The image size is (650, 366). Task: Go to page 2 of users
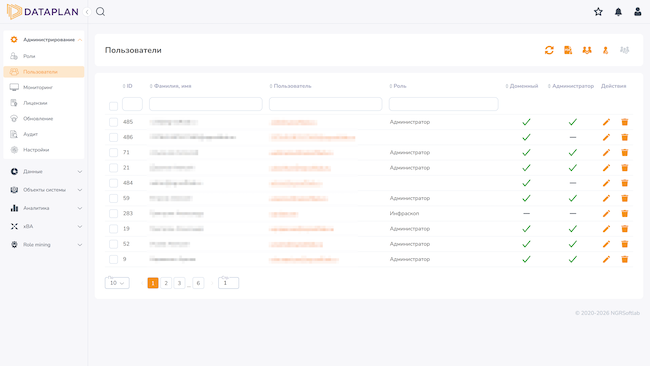coord(166,283)
